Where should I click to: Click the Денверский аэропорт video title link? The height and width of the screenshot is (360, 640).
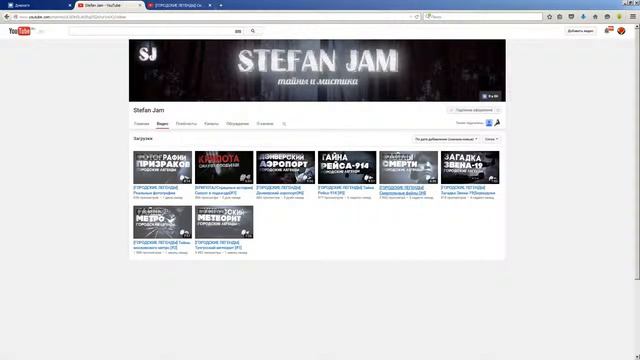click(280, 190)
